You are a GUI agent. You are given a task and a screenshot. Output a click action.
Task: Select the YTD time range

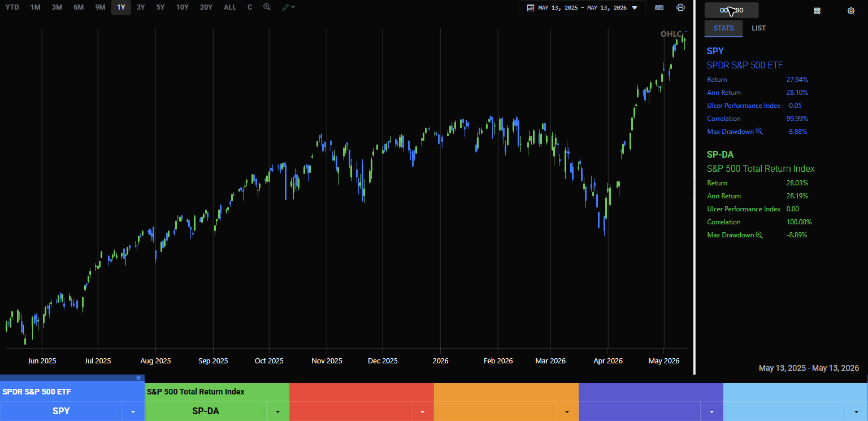point(12,7)
